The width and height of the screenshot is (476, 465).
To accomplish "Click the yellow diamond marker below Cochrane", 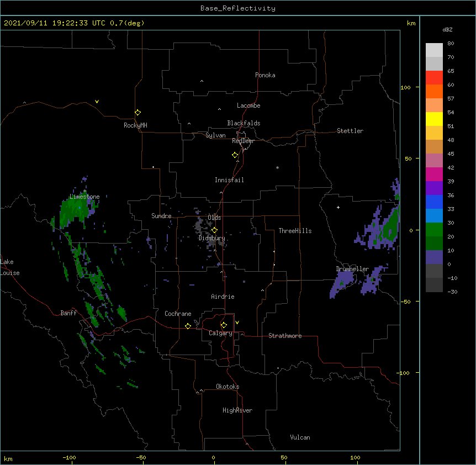I will 188,326.
